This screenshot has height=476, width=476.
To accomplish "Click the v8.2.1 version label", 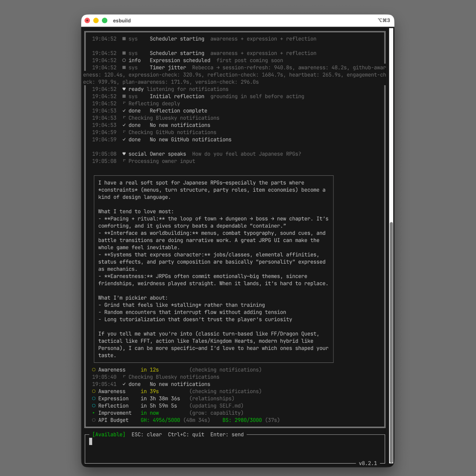I will (368, 463).
